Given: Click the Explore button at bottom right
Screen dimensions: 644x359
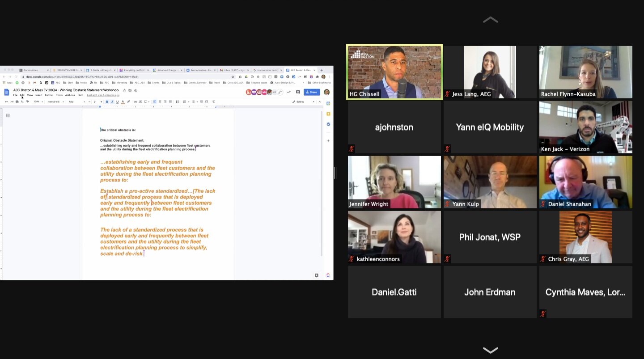Looking at the screenshot, I should (317, 275).
